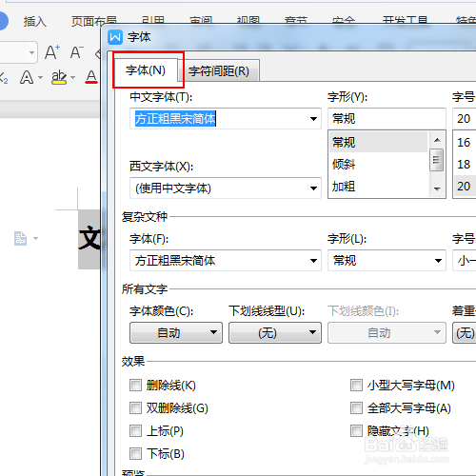476x476 pixels.
Task: Click the font style list scrollbar thumb
Action: (437, 160)
